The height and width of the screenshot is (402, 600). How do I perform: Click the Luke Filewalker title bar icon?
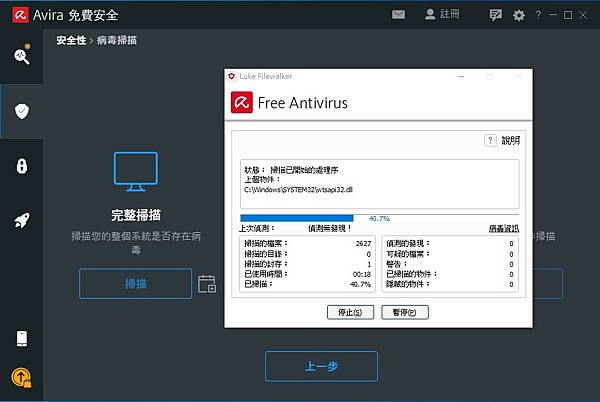tap(232, 76)
